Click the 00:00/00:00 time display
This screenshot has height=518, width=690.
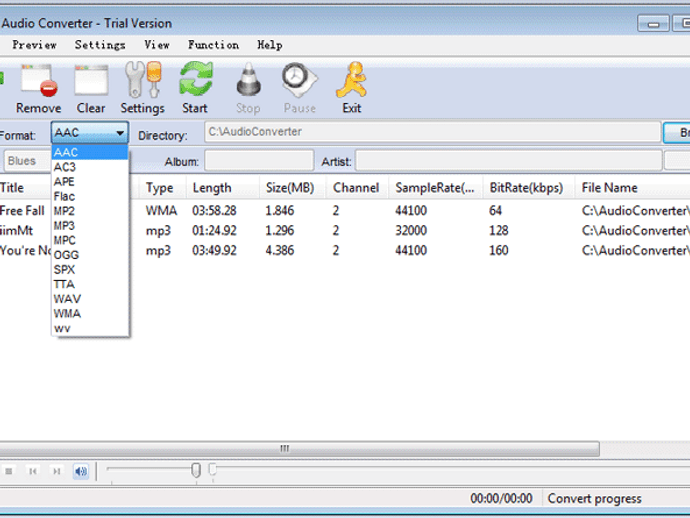click(501, 499)
